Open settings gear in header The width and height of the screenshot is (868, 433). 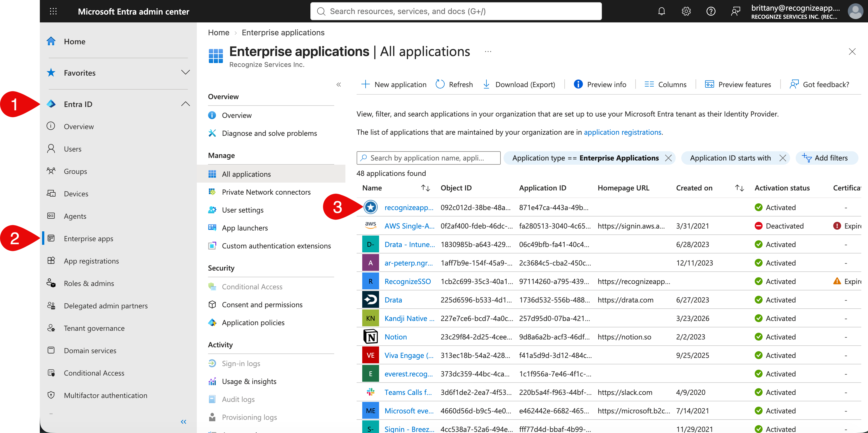click(686, 11)
